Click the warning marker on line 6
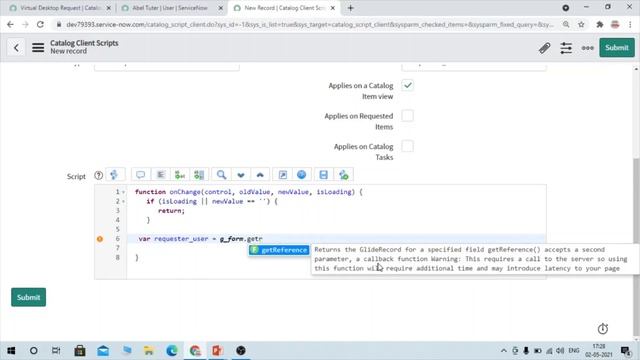This screenshot has height=360, width=640. pos(100,239)
